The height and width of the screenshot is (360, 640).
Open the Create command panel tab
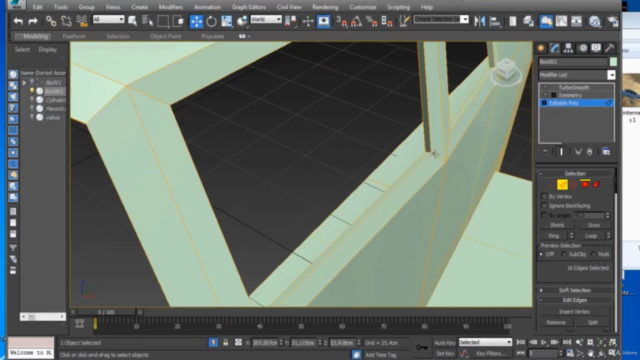(x=541, y=48)
